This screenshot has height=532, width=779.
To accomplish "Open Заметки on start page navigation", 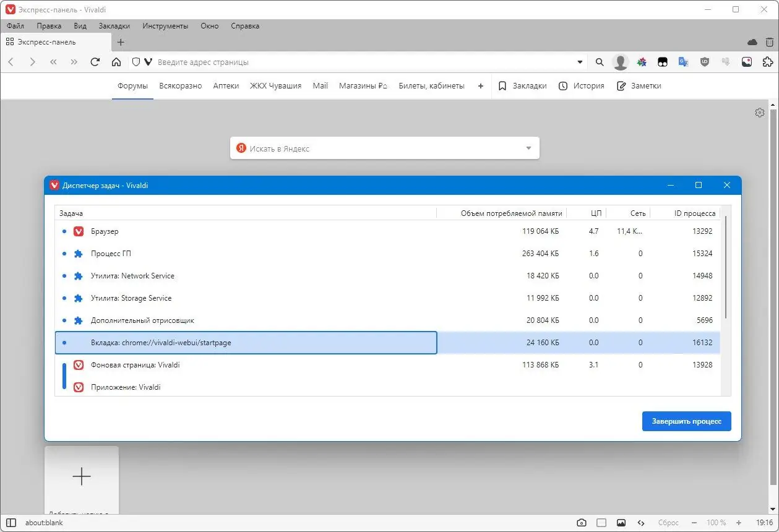I will (639, 86).
